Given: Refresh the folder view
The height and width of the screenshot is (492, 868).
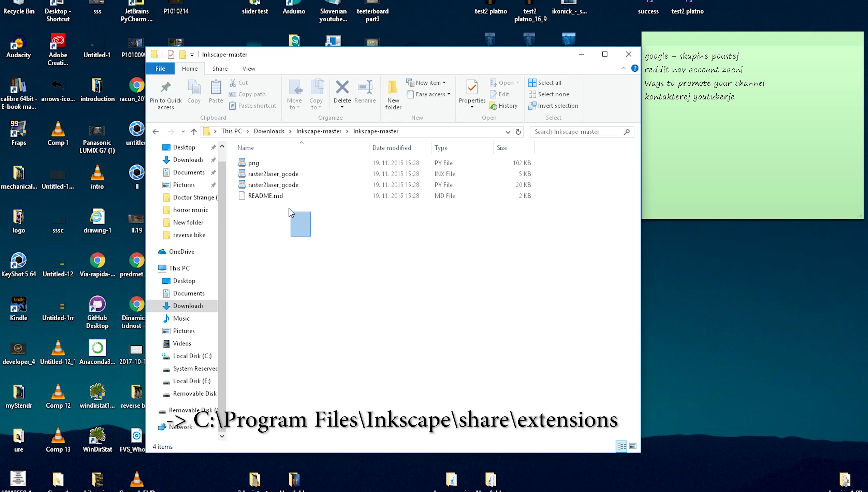Looking at the screenshot, I should click(x=518, y=132).
